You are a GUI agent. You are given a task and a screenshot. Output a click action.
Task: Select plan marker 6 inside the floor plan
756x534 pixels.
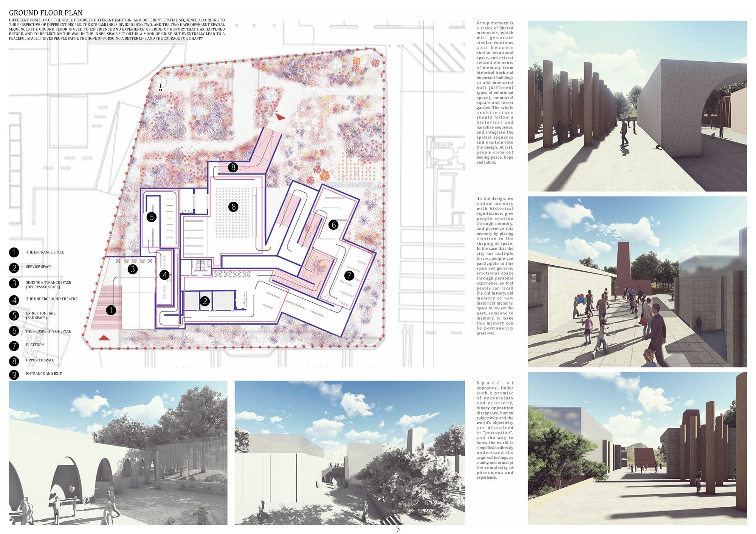[x=333, y=225]
